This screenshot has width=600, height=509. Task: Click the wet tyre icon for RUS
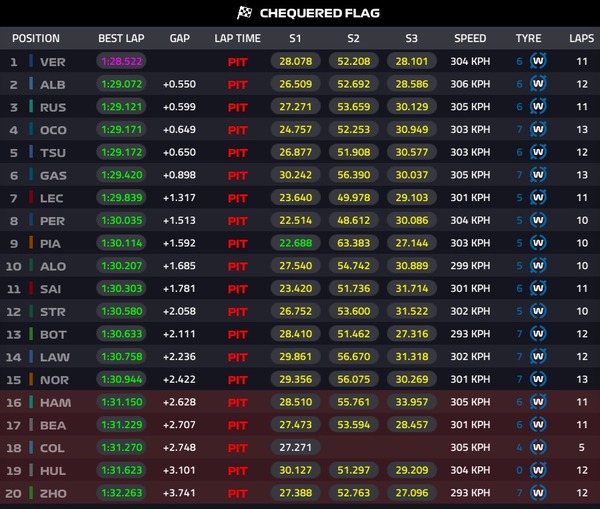(538, 107)
